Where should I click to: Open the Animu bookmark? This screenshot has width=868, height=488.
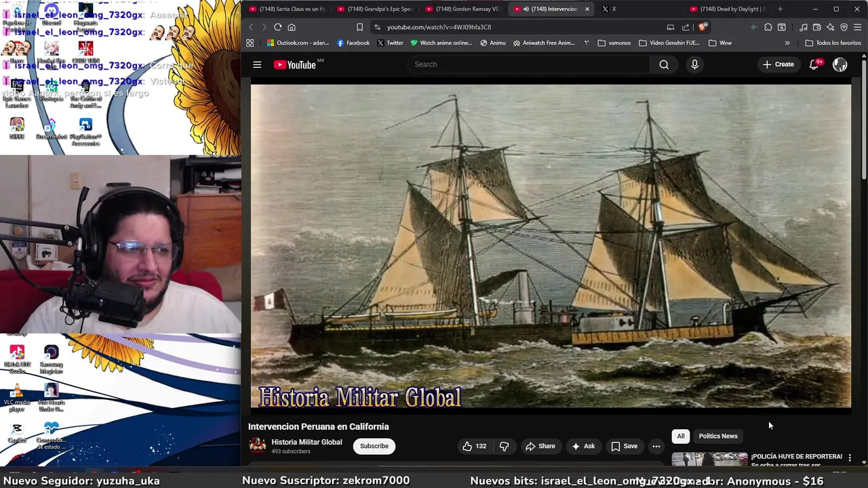(493, 43)
